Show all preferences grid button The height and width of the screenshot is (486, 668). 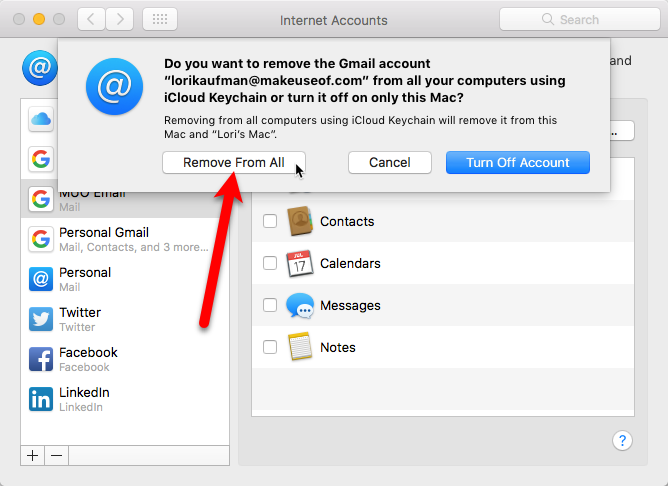pos(160,19)
